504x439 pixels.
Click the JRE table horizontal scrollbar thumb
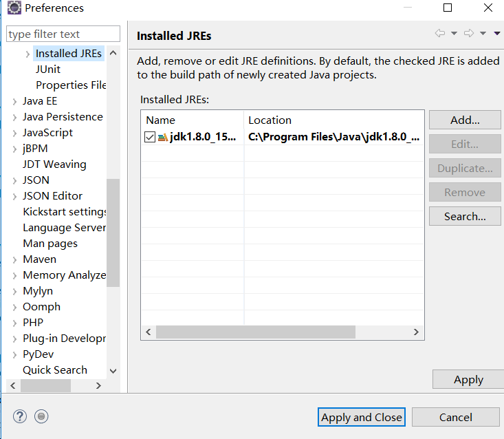point(256,332)
